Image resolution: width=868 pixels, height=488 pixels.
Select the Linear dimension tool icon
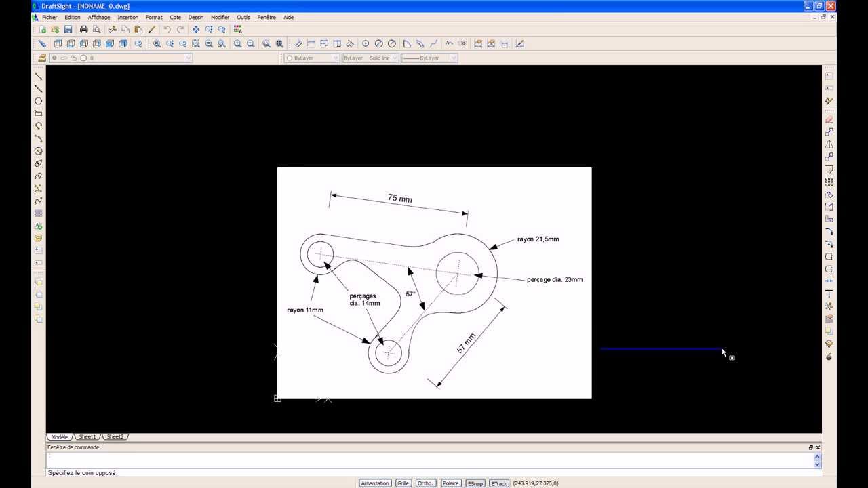point(311,43)
